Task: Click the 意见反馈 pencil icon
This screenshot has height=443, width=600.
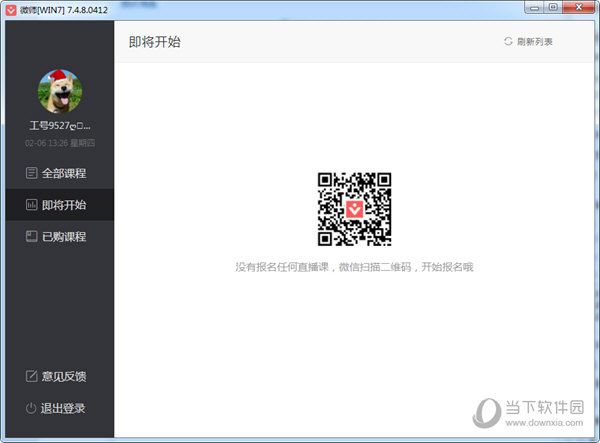Action: pyautogui.click(x=31, y=376)
